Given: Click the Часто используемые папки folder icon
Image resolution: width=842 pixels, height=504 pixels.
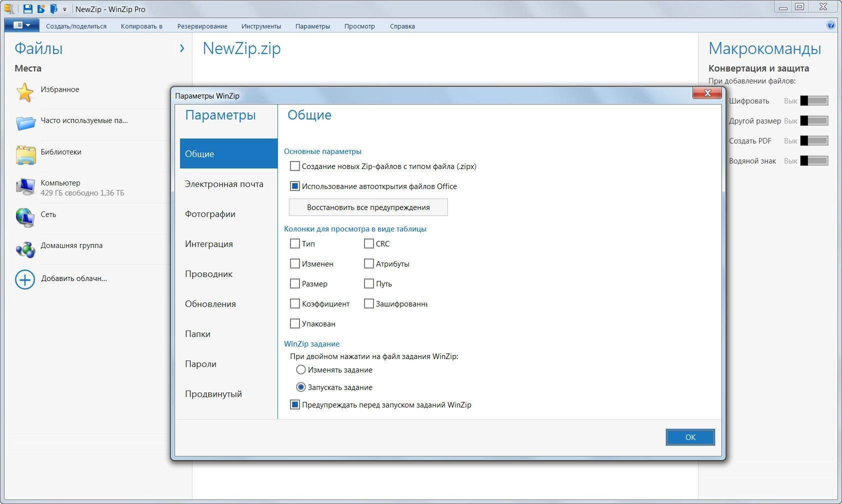Looking at the screenshot, I should (25, 122).
